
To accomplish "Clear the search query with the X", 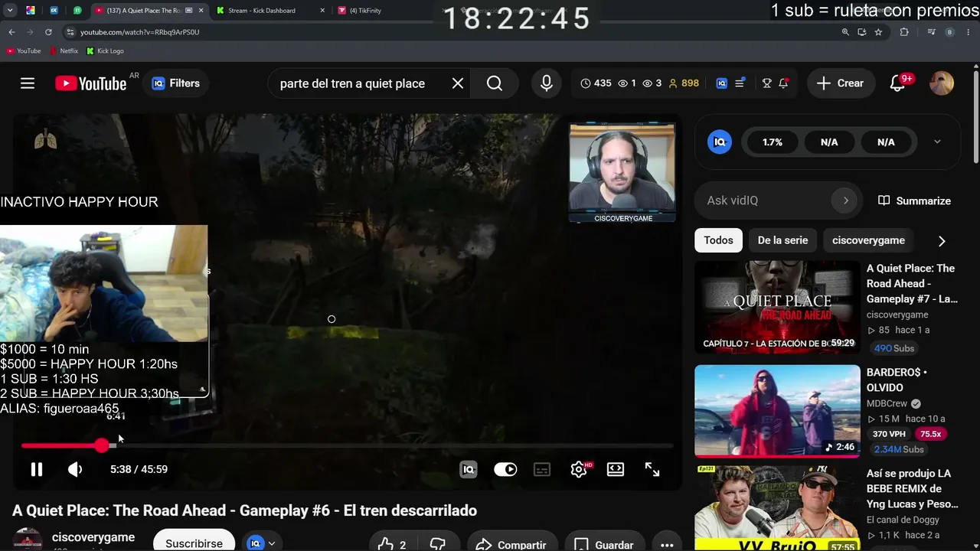I will click(458, 83).
